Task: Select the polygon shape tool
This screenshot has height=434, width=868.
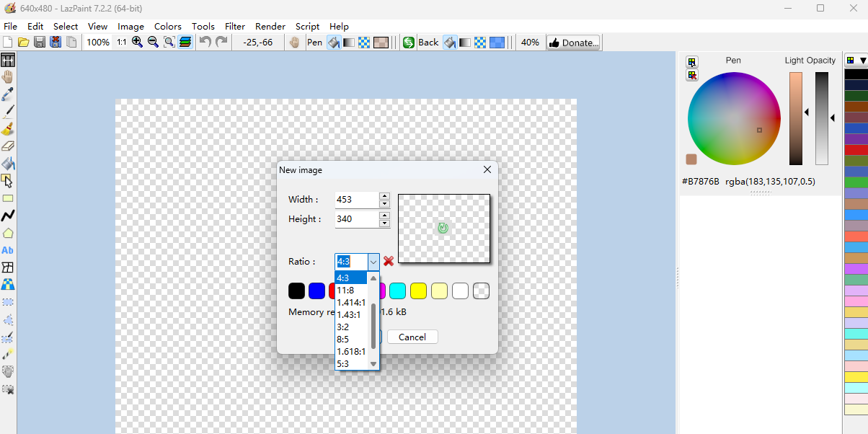Action: tap(8, 233)
